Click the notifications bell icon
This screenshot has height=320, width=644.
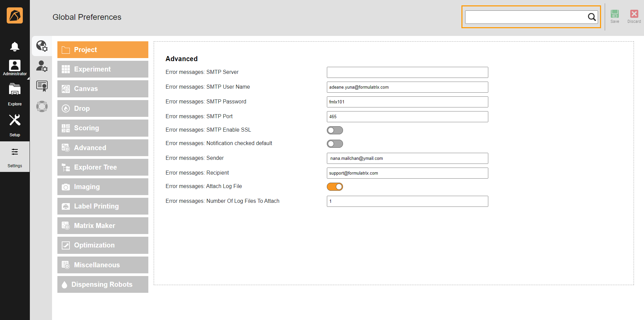14,46
